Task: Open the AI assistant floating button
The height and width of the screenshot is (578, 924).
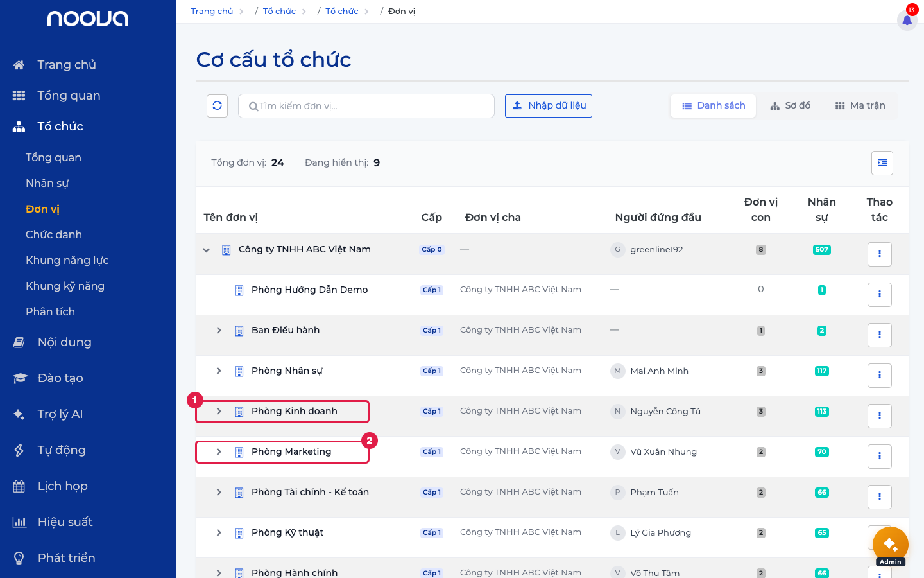Action: pyautogui.click(x=890, y=545)
